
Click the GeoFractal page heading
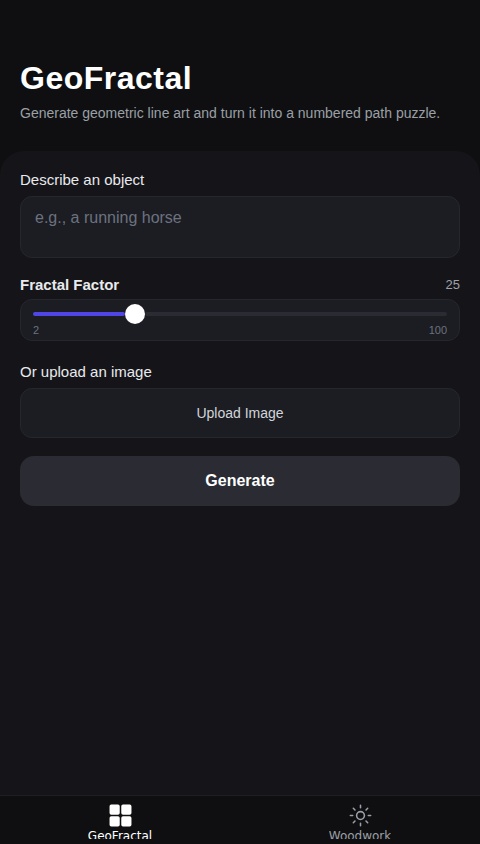[105, 79]
